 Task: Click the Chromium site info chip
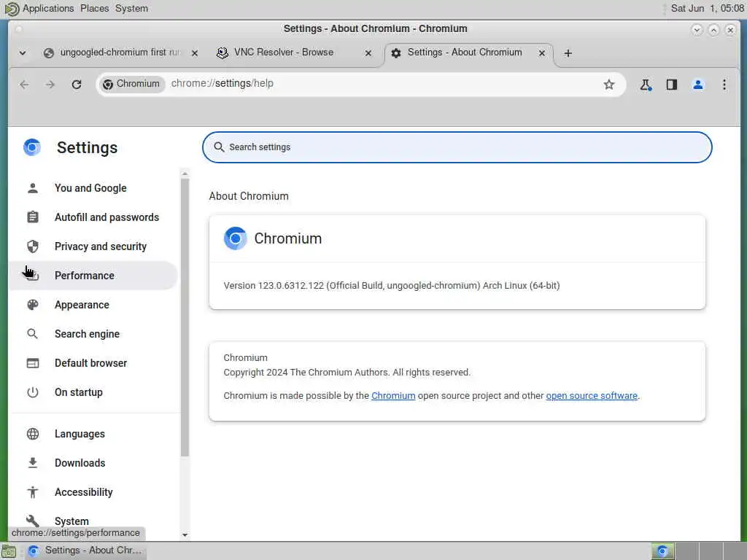132,85
